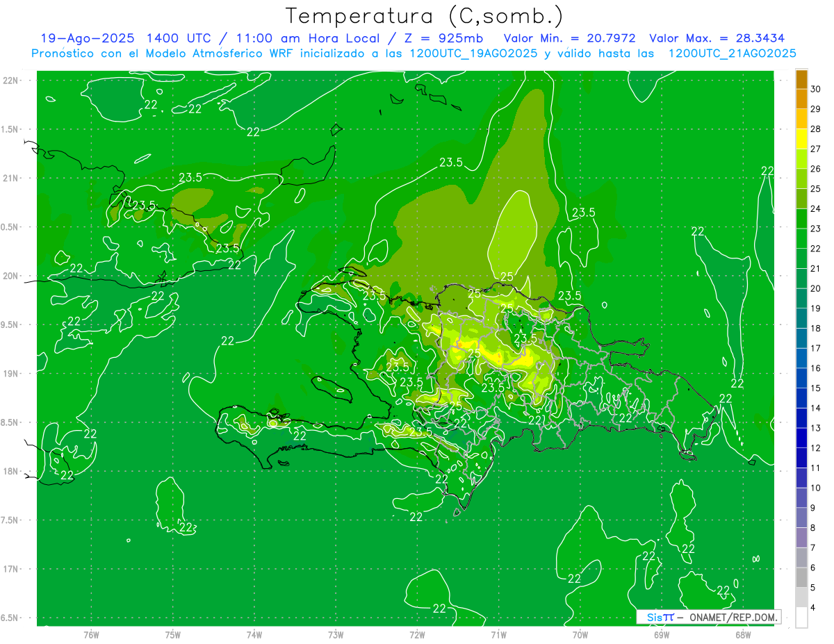Pick the yellow legend band between 27 and 28
Screen dimensions: 834x644
[801, 139]
